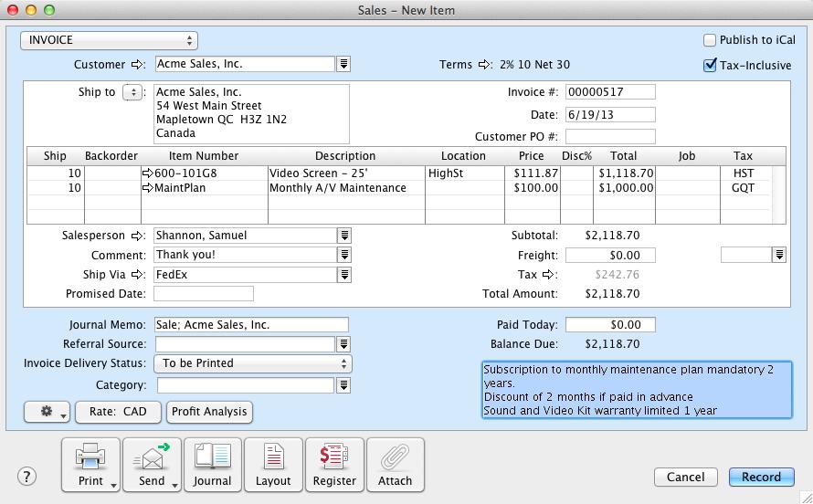Open help with the question mark icon

pos(27,477)
